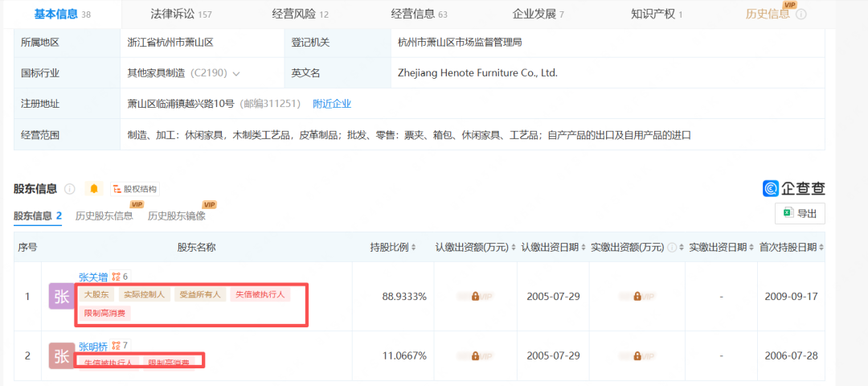Click the purple 张 avatar for 张关增
The image size is (868, 386).
(61, 296)
